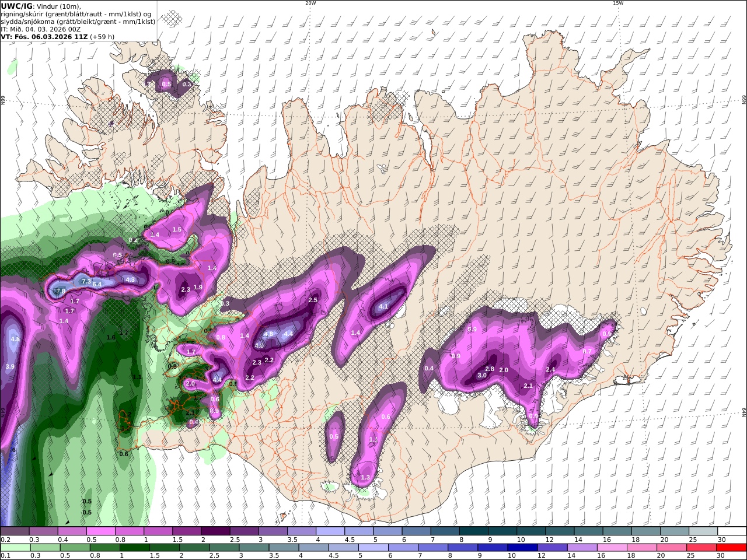The height and width of the screenshot is (560, 747).
Task: Select the dark teal snow swatch between 8 and 9
Action: [474, 531]
